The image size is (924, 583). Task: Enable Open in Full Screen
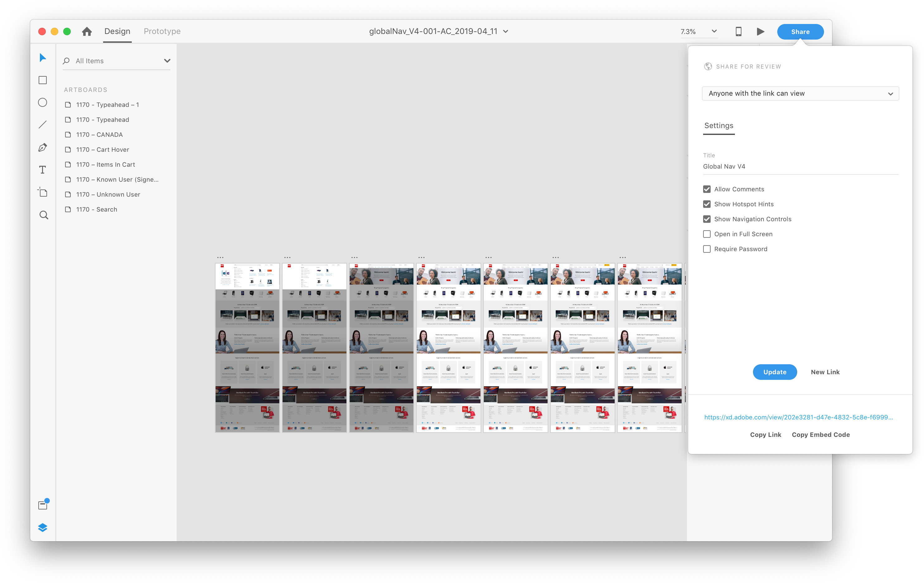point(707,234)
